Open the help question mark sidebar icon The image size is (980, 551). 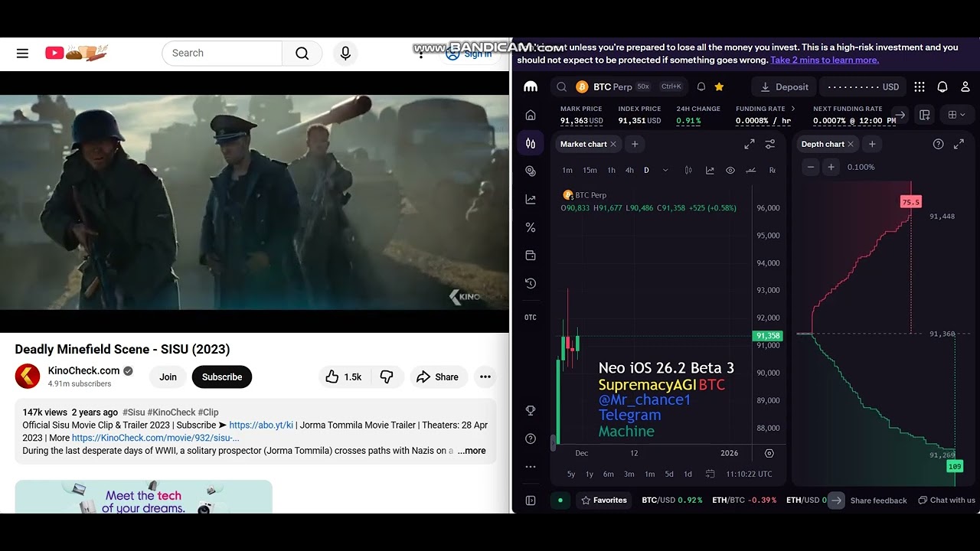531,439
